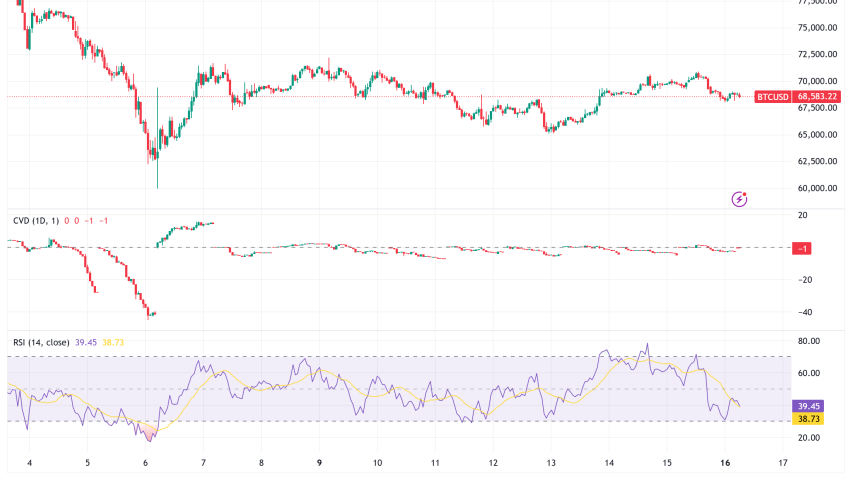Click the CVD (1D, 1) indicator legend
Image resolution: width=852 pixels, height=485 pixels.
[x=34, y=220]
